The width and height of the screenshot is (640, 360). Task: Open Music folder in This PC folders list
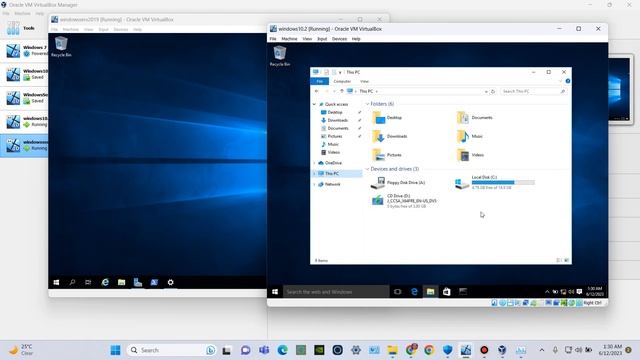(470, 136)
